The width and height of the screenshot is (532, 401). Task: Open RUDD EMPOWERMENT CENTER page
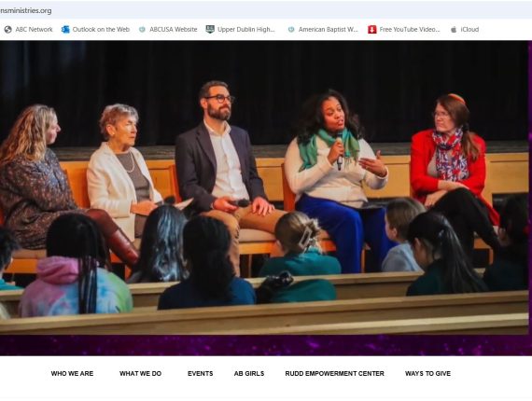tap(334, 374)
